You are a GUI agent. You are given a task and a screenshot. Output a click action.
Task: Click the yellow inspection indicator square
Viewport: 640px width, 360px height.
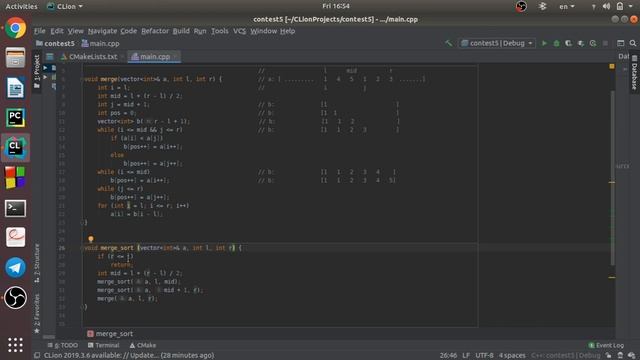tap(612, 66)
